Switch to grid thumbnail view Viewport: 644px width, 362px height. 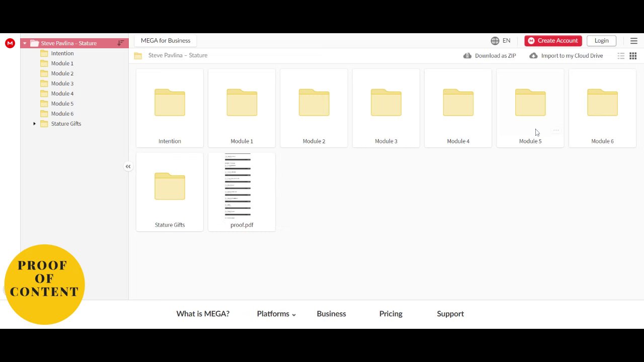[633, 56]
